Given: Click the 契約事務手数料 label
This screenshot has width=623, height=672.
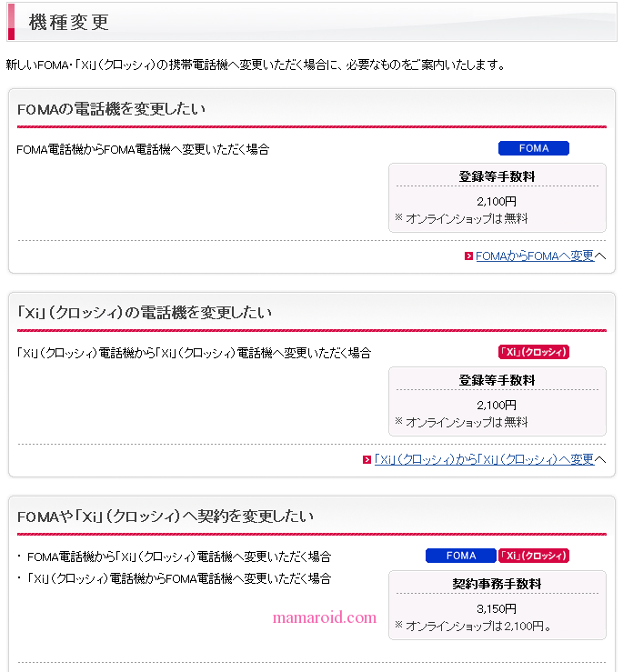Looking at the screenshot, I should pyautogui.click(x=497, y=584).
